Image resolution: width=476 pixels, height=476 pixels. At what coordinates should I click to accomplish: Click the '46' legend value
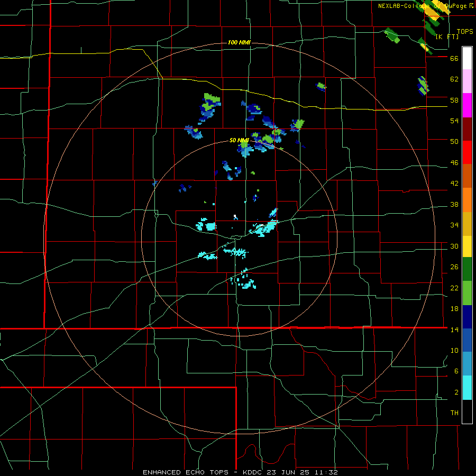[454, 163]
